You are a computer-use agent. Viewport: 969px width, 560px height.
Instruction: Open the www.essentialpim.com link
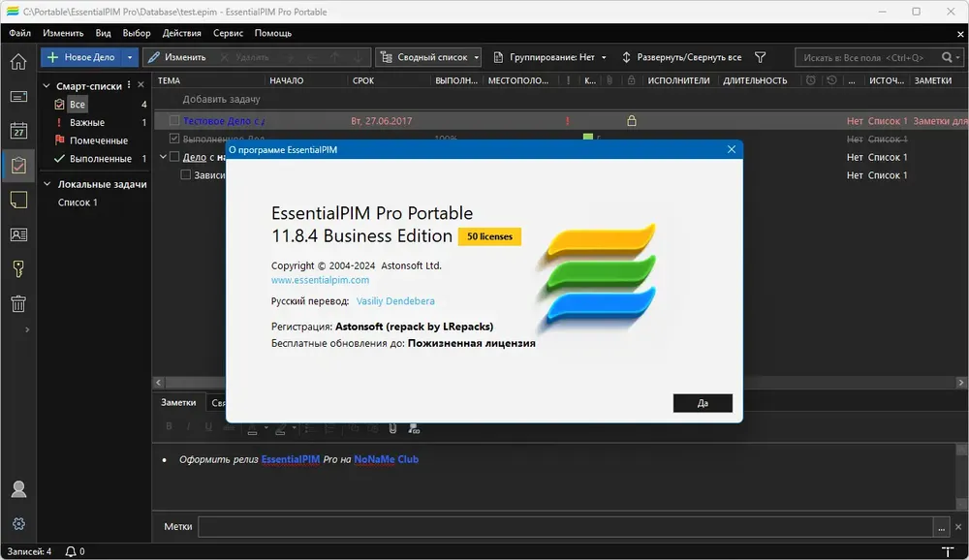pos(320,280)
